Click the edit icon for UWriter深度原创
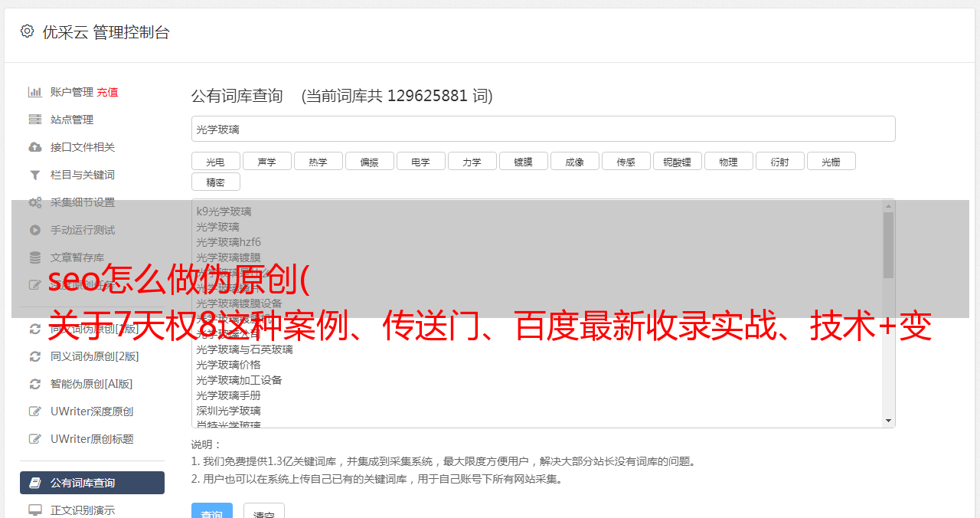This screenshot has width=980, height=518. [x=34, y=411]
